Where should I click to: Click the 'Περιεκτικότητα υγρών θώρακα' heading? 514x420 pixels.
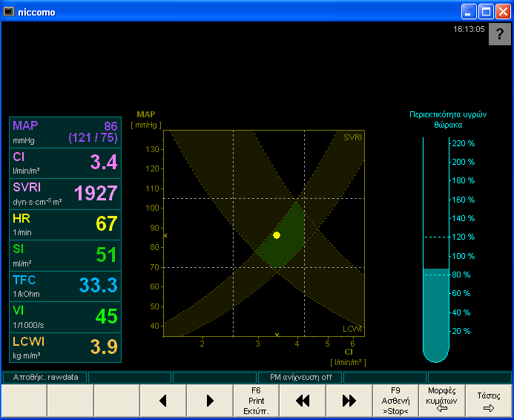click(448, 119)
